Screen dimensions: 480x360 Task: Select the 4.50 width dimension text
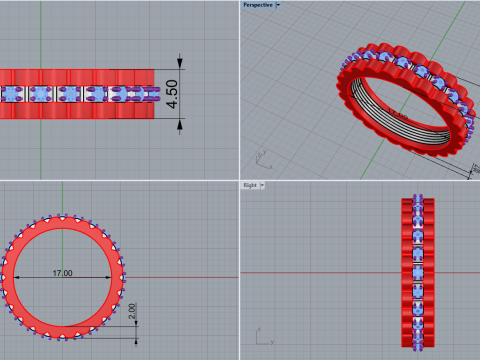pyautogui.click(x=172, y=94)
